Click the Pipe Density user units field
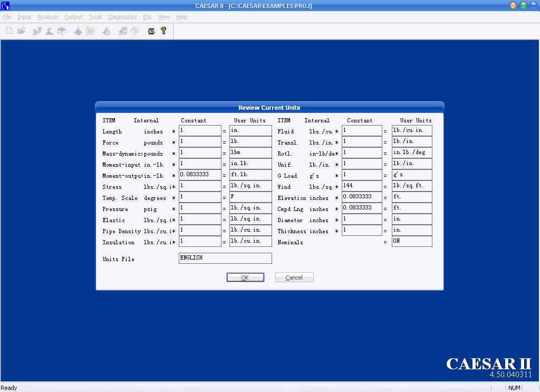 tap(250, 230)
